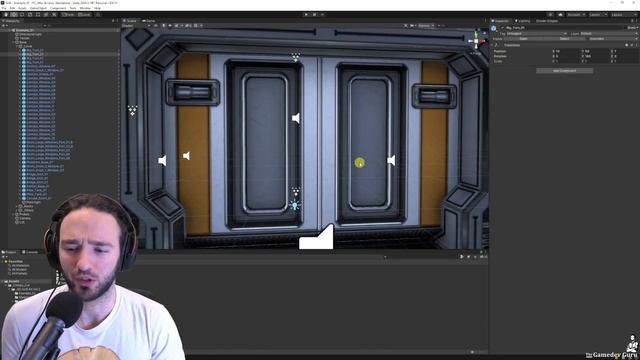Toggle the Inspector panel lock
The image size is (640, 360).
tap(632, 21)
